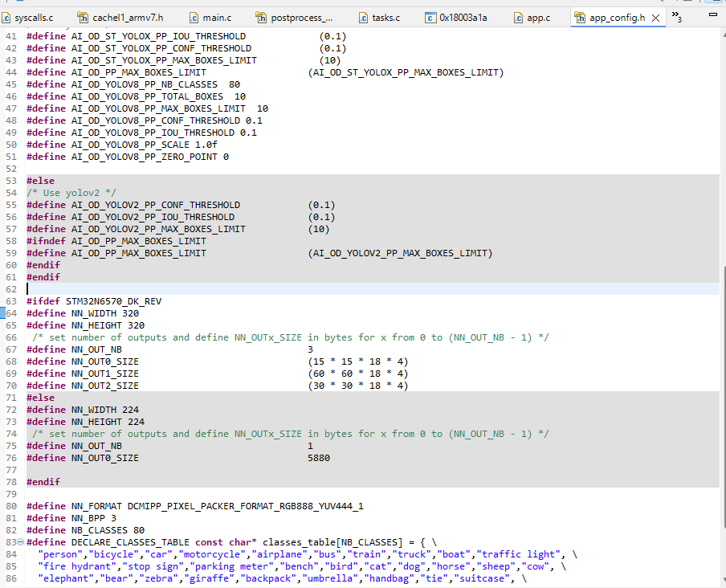
Task: Click the 5880 value on line 76
Action: coord(319,458)
